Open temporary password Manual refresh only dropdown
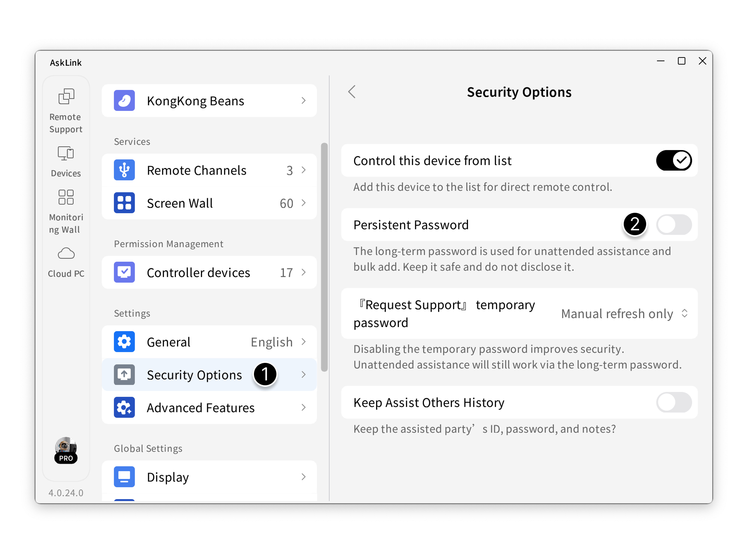Screen dimensions: 747x560 click(624, 314)
